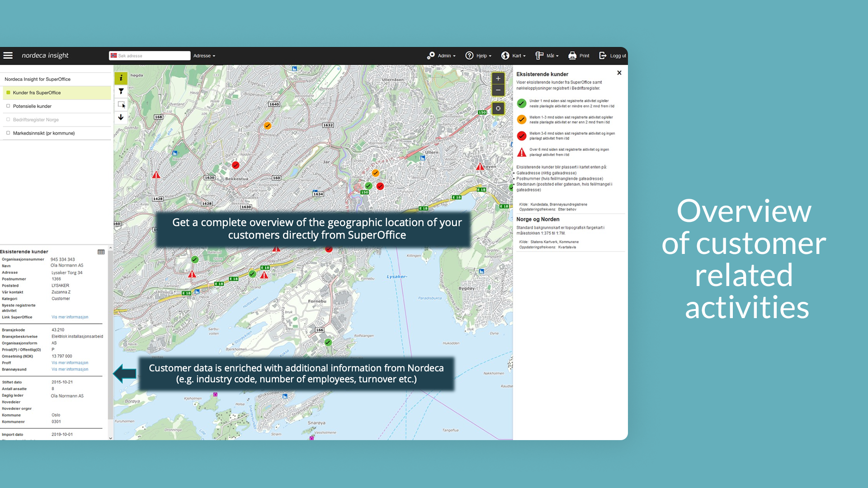Click the red warning triangle at Skøyen
The height and width of the screenshot is (488, 868).
pos(480,167)
